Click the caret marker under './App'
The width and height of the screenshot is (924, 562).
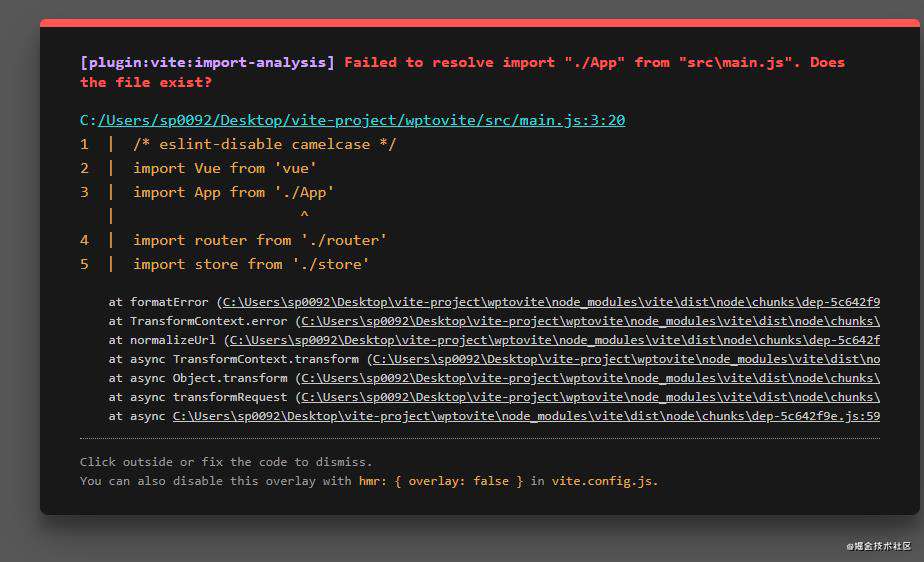(304, 216)
